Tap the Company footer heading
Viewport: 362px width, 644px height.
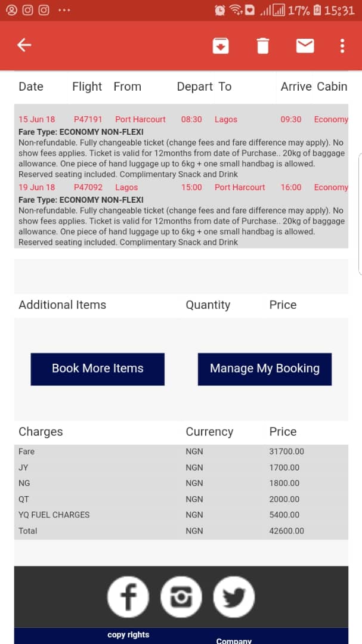tap(234, 640)
